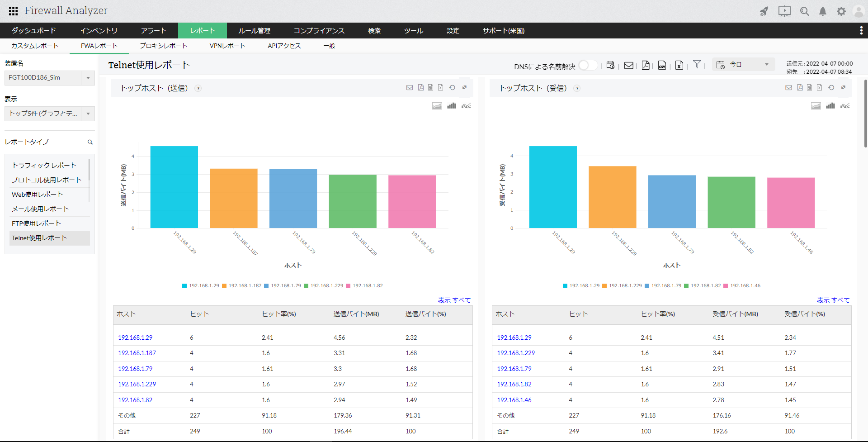Open the VPNレポート sub-tab
Viewport: 868px width, 442px height.
tap(227, 46)
